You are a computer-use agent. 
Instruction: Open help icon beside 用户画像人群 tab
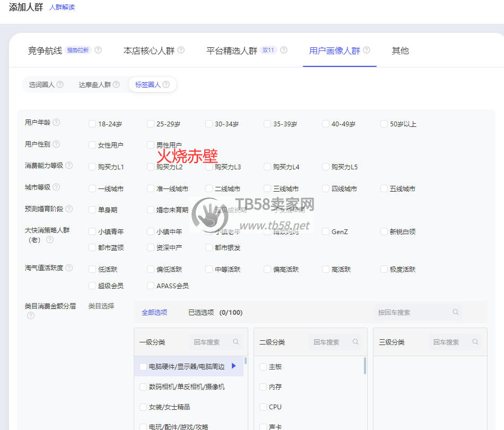[367, 50]
